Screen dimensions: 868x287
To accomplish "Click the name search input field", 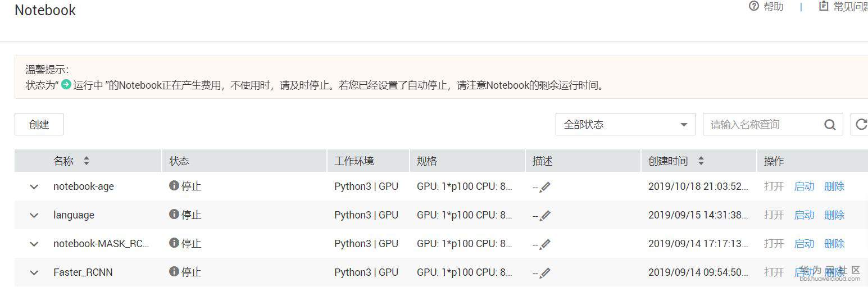I will [761, 125].
